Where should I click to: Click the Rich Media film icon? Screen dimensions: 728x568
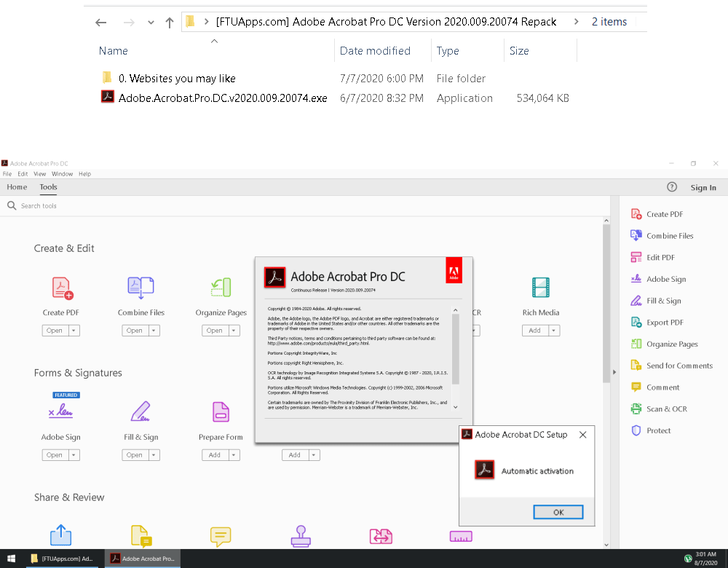[x=541, y=288]
